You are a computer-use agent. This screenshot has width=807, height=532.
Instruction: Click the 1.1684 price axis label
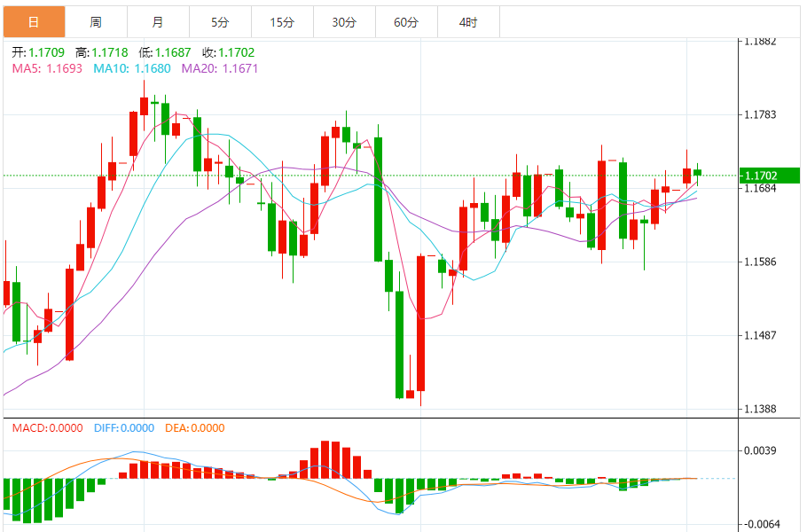[760, 189]
